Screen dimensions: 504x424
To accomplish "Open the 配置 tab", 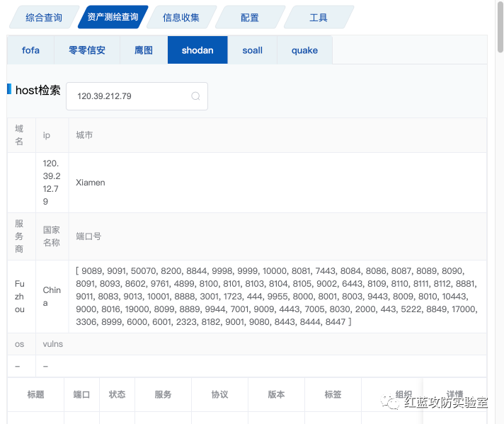I will [x=250, y=18].
